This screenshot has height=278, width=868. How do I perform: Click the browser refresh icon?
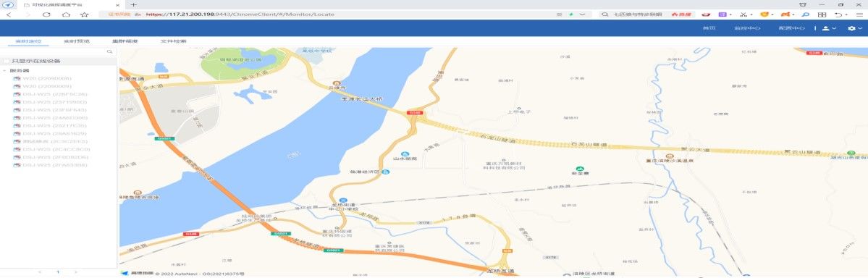tap(46, 14)
